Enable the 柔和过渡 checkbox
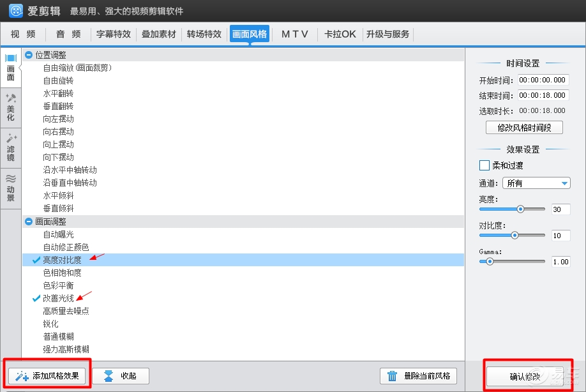Screen dimensions: 586x392 pos(485,165)
